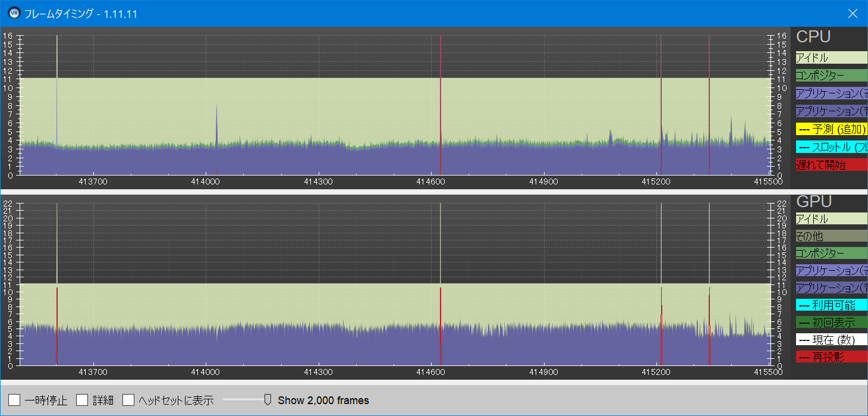
Task: Select the red 遅れて開始 legend entry
Action: click(831, 165)
